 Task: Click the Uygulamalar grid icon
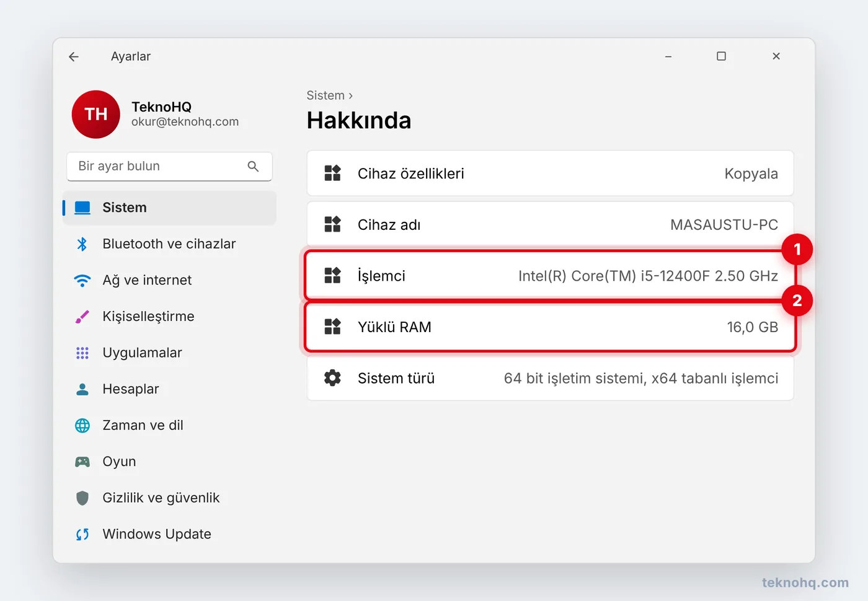[82, 353]
